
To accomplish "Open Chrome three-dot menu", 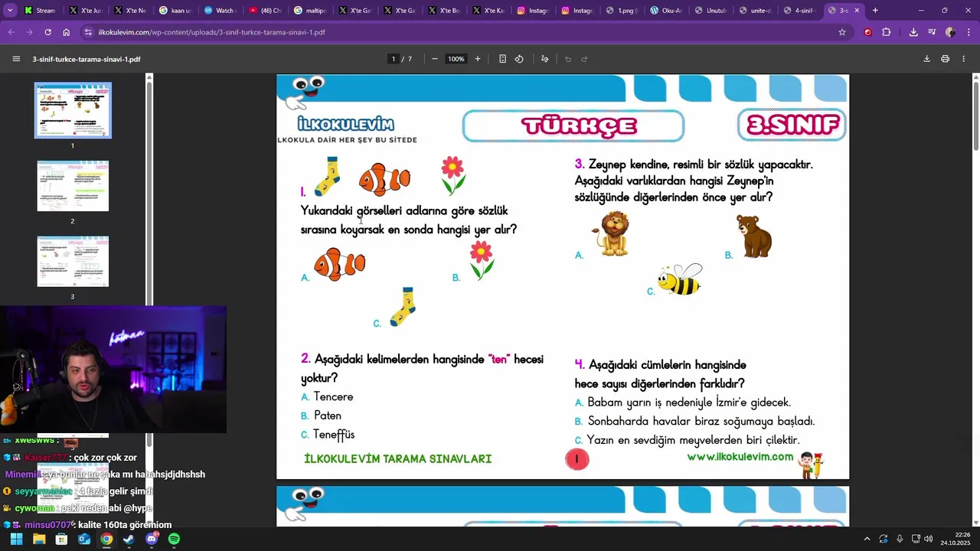I will 969,32.
